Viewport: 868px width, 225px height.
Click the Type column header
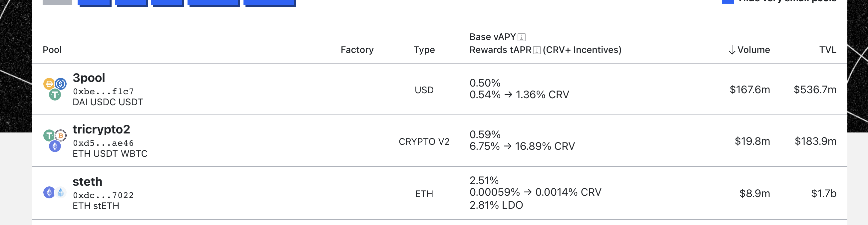[x=424, y=50]
